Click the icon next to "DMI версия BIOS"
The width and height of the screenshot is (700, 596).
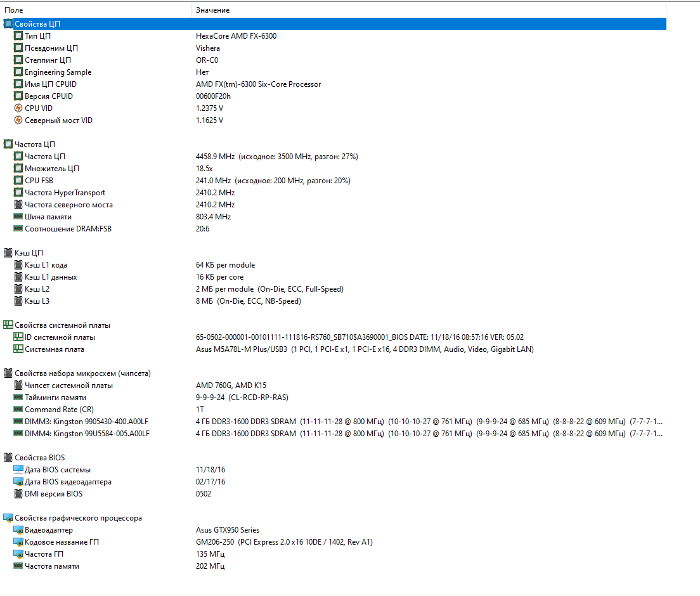click(18, 494)
